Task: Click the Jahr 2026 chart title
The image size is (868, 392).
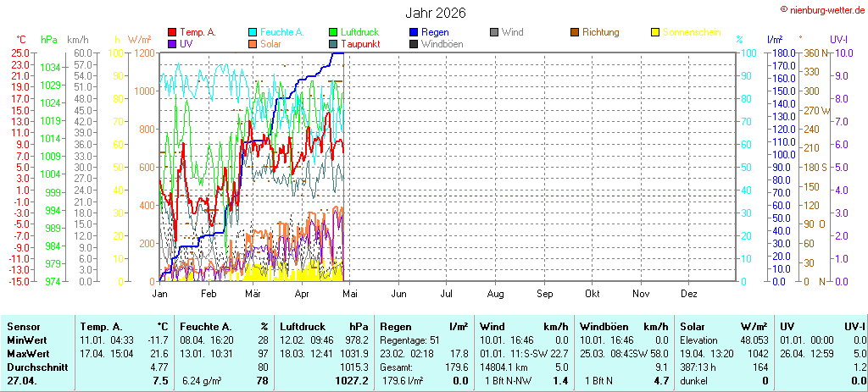Action: click(434, 13)
